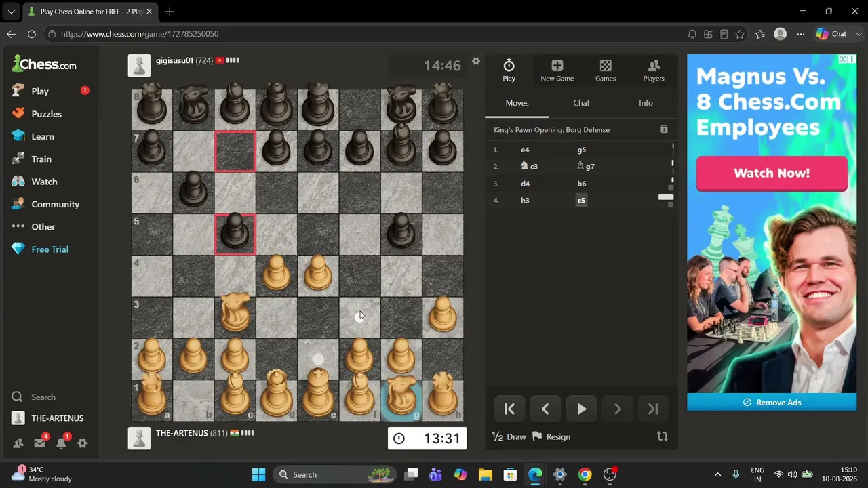The height and width of the screenshot is (488, 868).
Task: Jump to the last move
Action: pyautogui.click(x=653, y=409)
